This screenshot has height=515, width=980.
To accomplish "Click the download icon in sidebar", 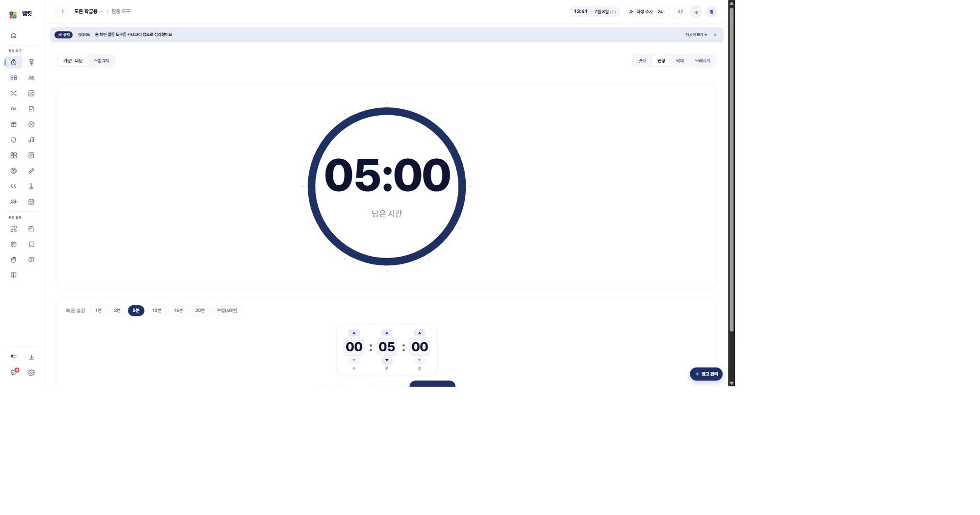I will click(x=31, y=357).
